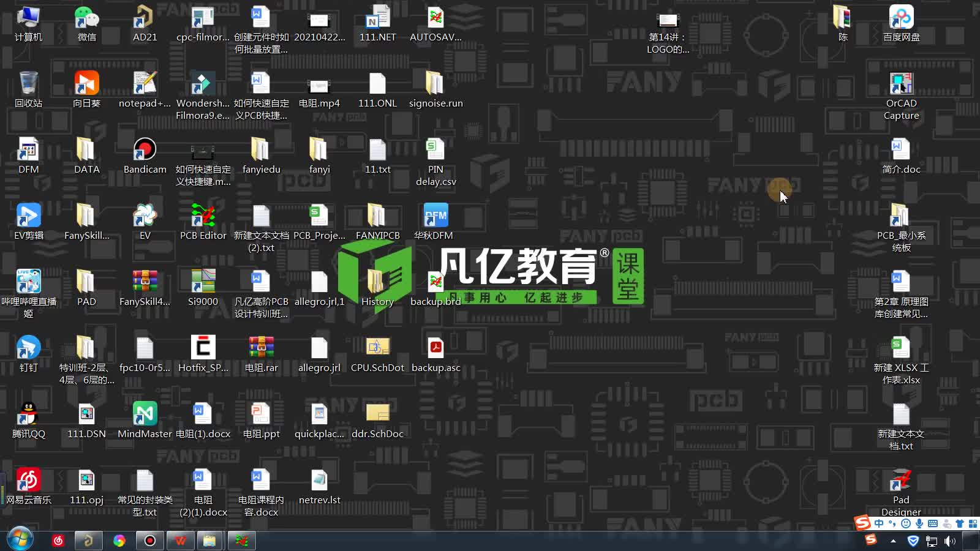980x551 pixels.
Task: Select the 新建 XLSX 工作表.xlsx file
Action: click(x=901, y=360)
